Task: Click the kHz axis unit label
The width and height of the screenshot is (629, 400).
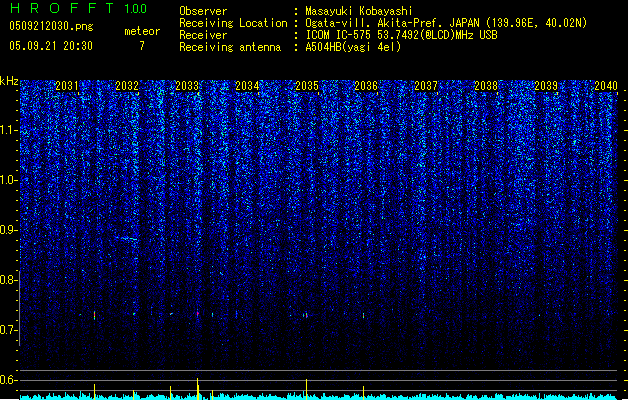Action: (9, 81)
